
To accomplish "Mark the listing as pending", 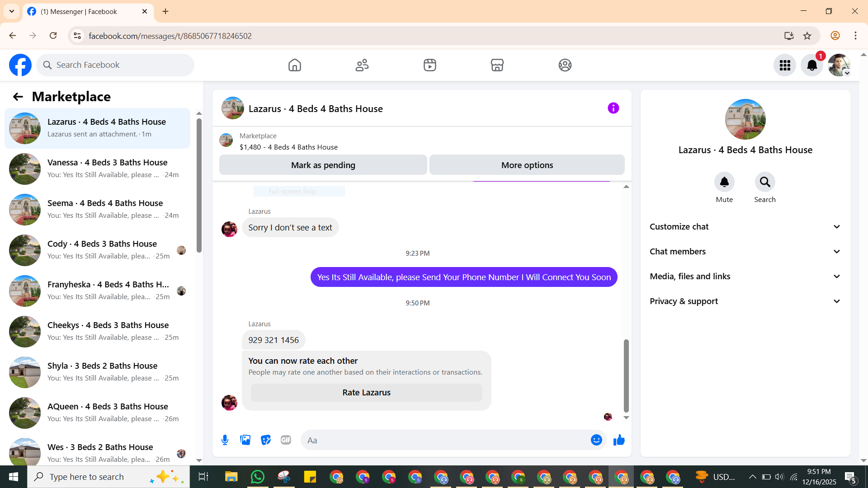I will tap(323, 165).
